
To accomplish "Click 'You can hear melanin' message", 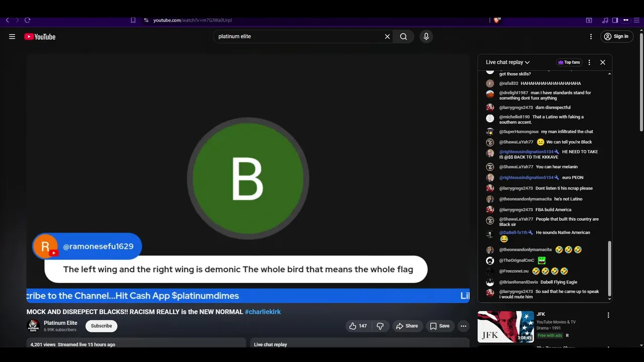I will (556, 167).
